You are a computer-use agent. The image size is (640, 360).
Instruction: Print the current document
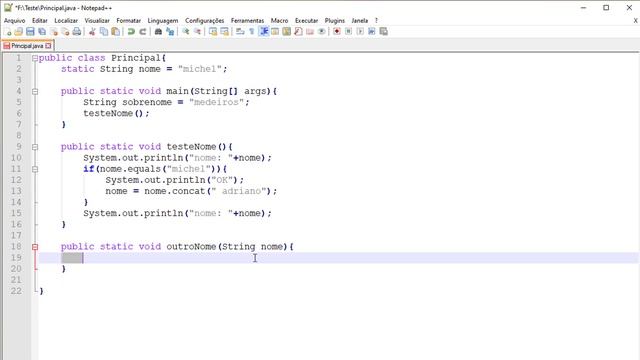77,31
